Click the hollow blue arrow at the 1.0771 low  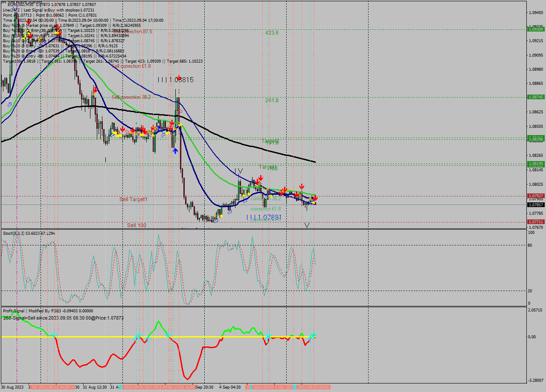[216, 220]
